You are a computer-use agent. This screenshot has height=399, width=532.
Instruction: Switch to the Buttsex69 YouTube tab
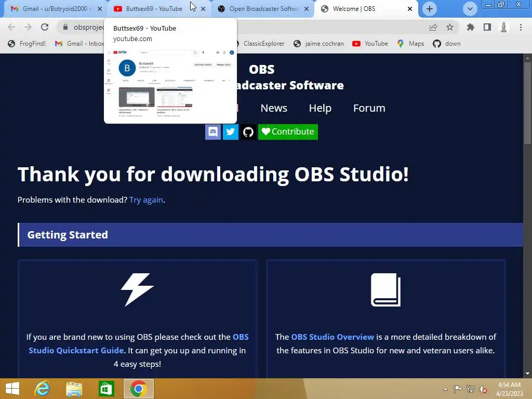pyautogui.click(x=154, y=9)
